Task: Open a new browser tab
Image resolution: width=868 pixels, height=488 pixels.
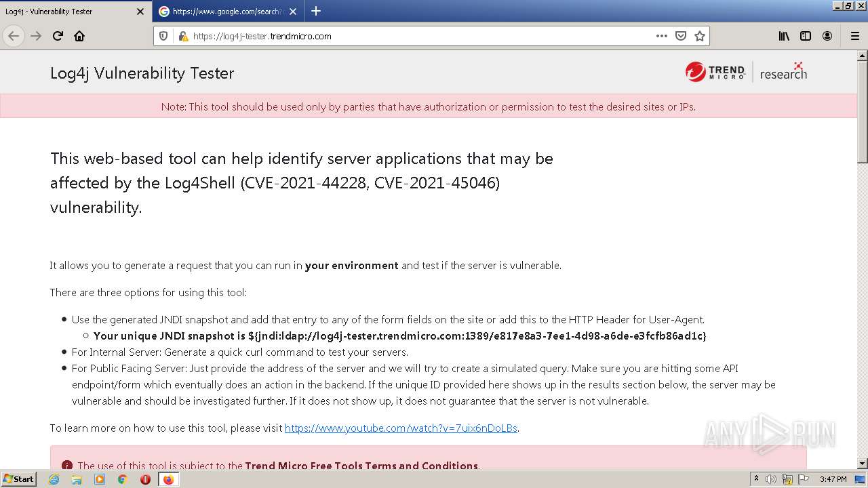Action: point(316,11)
